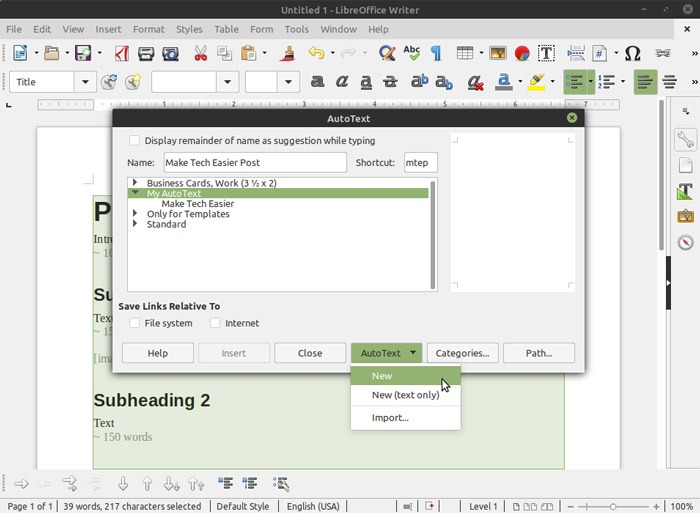Click the font color swatch icon
The height and width of the screenshot is (513, 700).
click(x=504, y=82)
